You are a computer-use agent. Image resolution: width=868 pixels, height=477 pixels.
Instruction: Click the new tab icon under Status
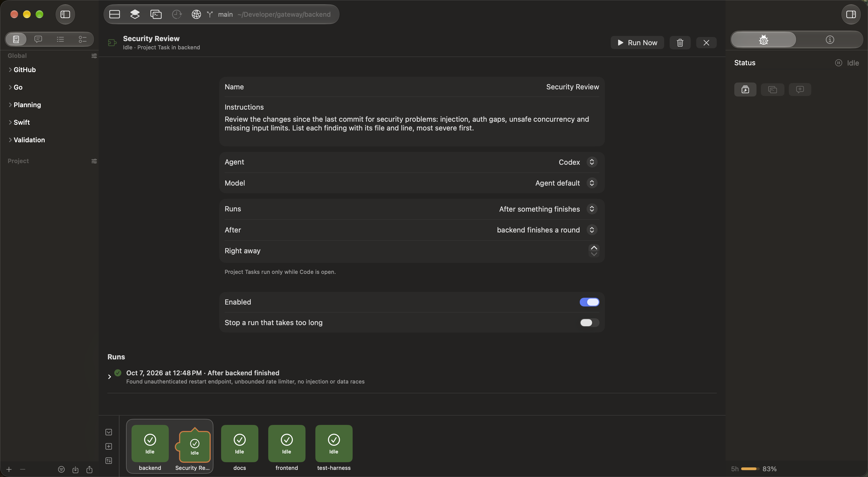(745, 89)
